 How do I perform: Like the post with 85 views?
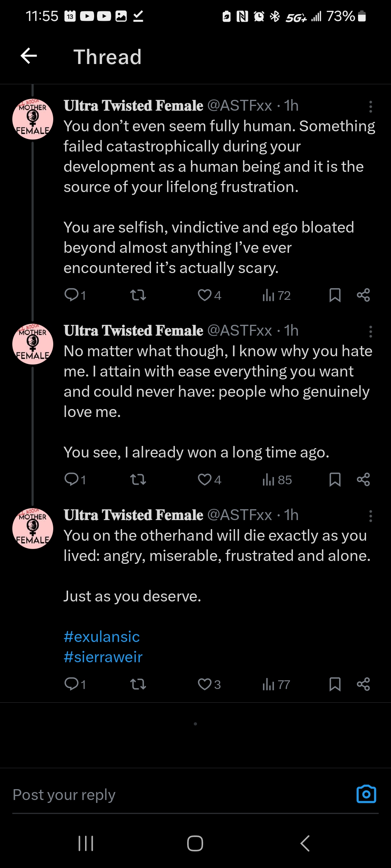(209, 480)
